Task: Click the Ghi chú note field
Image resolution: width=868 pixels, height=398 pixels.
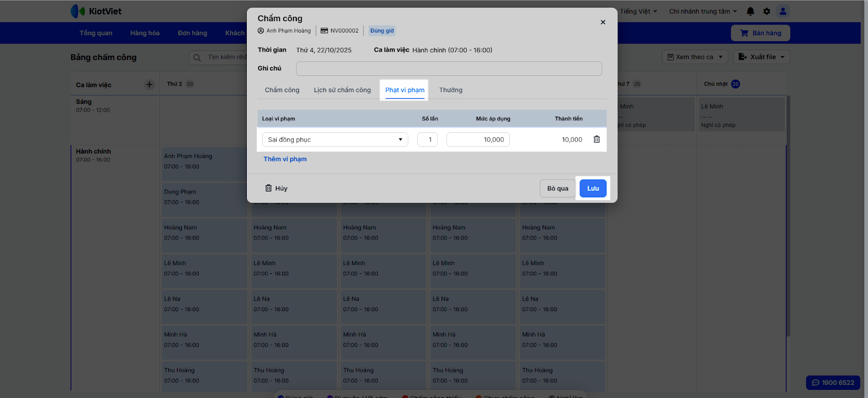Action: (x=449, y=68)
